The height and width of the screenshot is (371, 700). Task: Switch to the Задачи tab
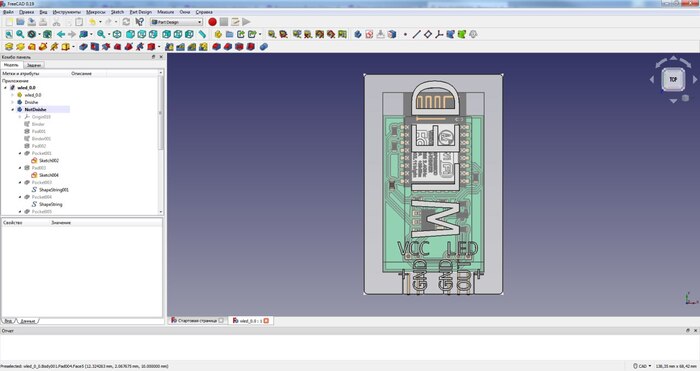click(x=34, y=65)
